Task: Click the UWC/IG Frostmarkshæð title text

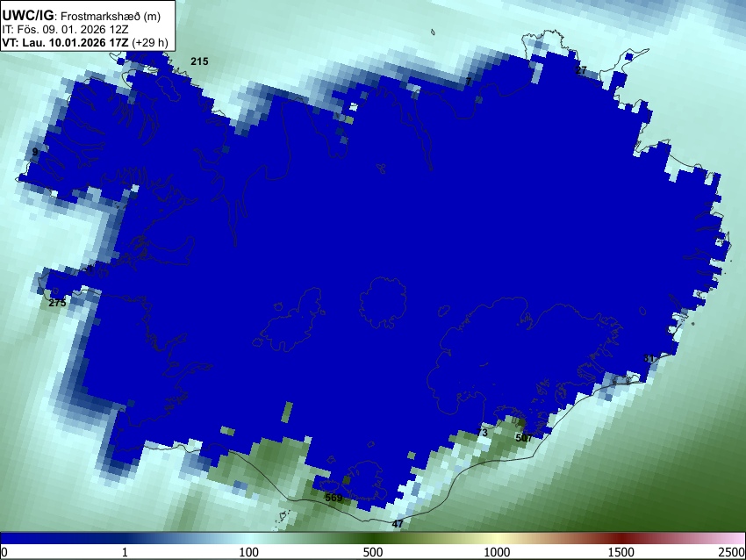Action: pos(82,16)
